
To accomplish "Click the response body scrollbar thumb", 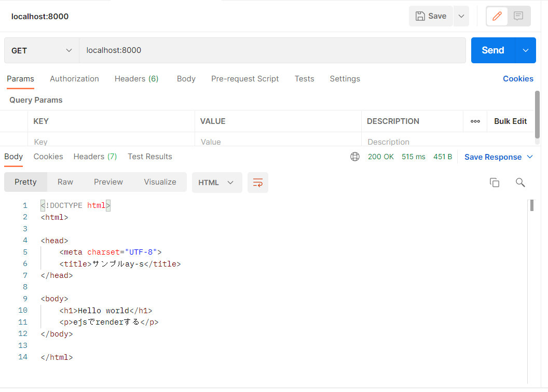I will 532,205.
